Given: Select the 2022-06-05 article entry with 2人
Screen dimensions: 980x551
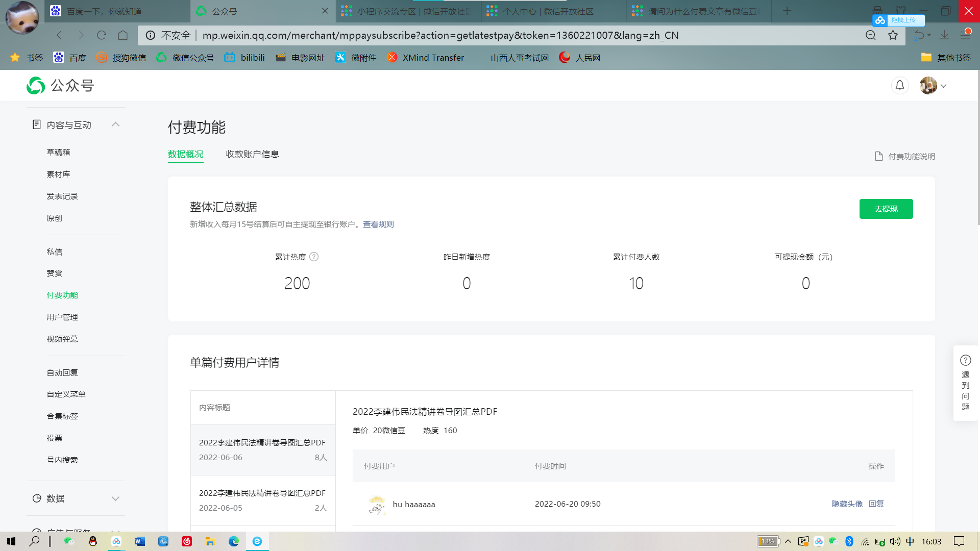Looking at the screenshot, I should 262,500.
